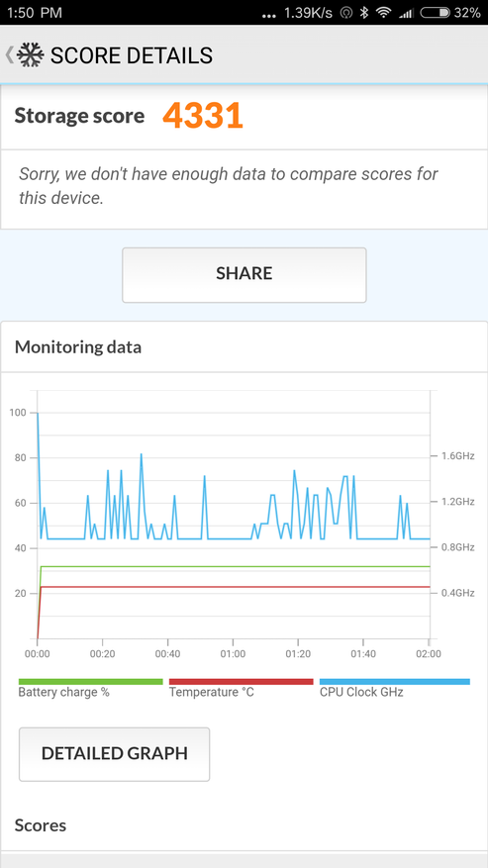Tap the back chevron in header

[x=9, y=54]
